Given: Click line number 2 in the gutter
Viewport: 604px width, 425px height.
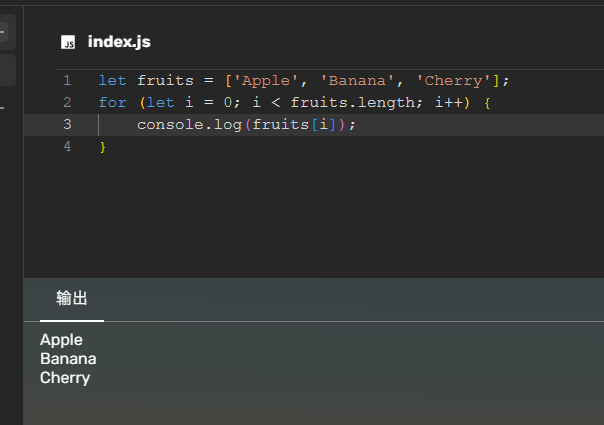Looking at the screenshot, I should click(67, 102).
